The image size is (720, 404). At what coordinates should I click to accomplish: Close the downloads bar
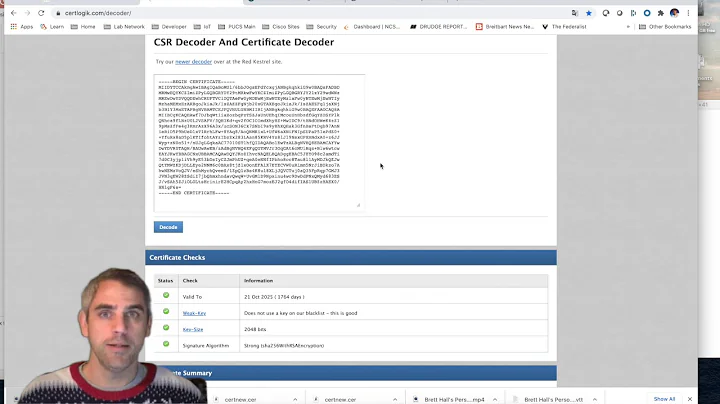pos(690,399)
